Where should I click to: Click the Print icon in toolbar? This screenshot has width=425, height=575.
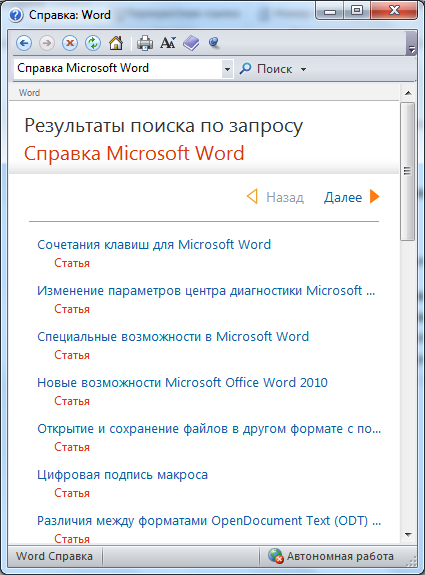click(145, 43)
